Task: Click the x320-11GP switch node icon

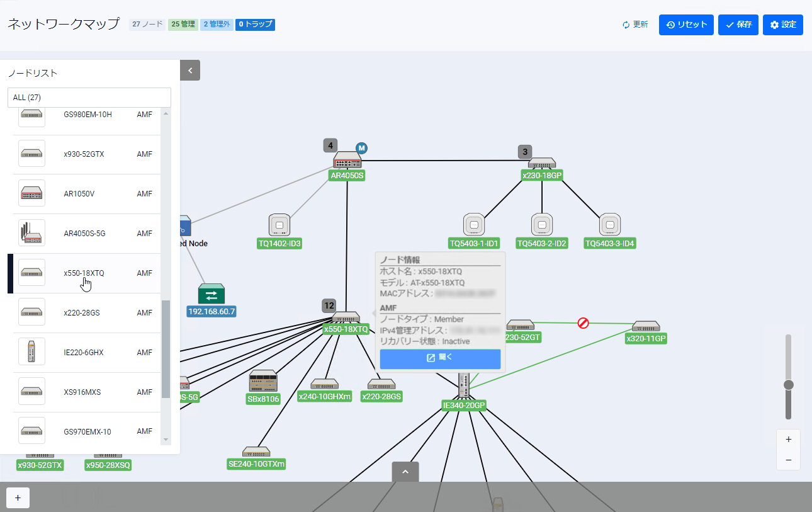Action: (x=646, y=326)
